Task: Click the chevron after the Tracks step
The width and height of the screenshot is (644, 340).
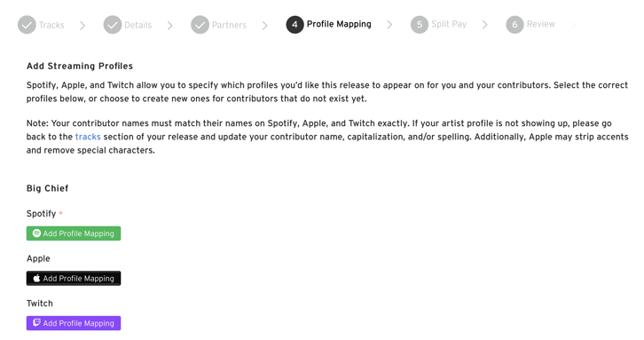Action: (82, 26)
